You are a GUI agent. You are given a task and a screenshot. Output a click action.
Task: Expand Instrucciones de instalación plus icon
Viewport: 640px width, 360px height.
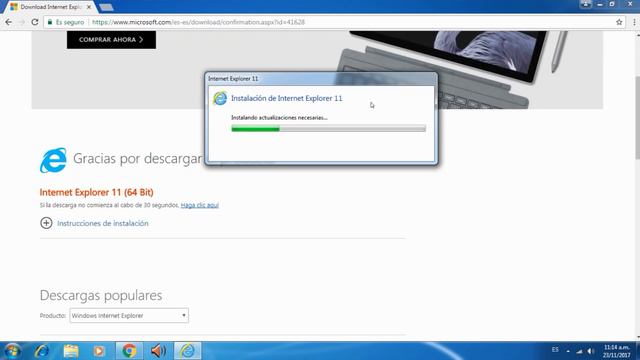(x=46, y=223)
